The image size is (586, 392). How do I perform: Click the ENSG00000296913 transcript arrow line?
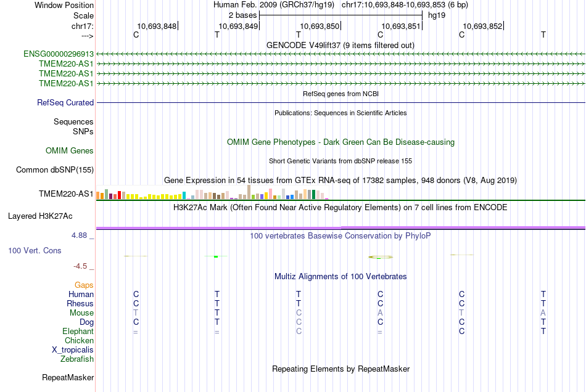tap(340, 54)
